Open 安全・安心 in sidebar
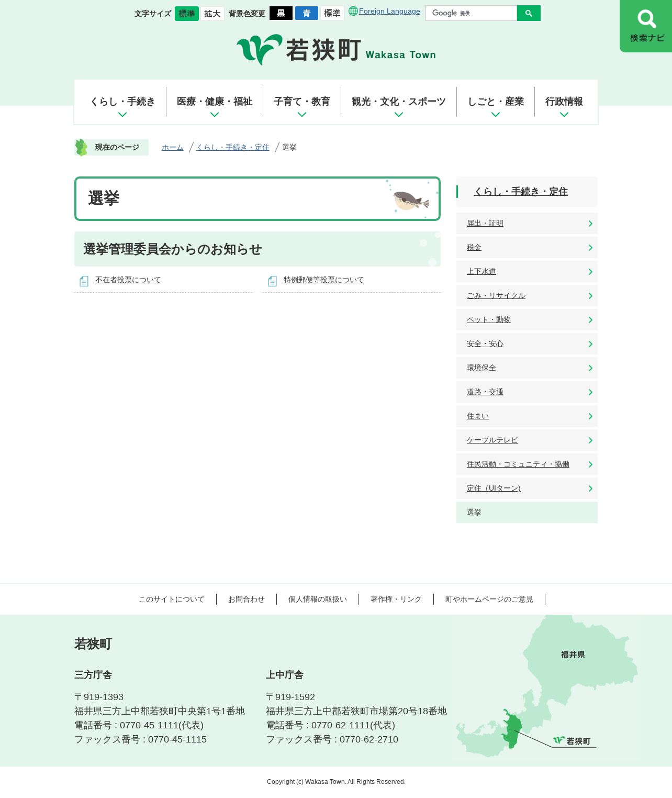Screen dimensions: 672x798 tap(527, 344)
